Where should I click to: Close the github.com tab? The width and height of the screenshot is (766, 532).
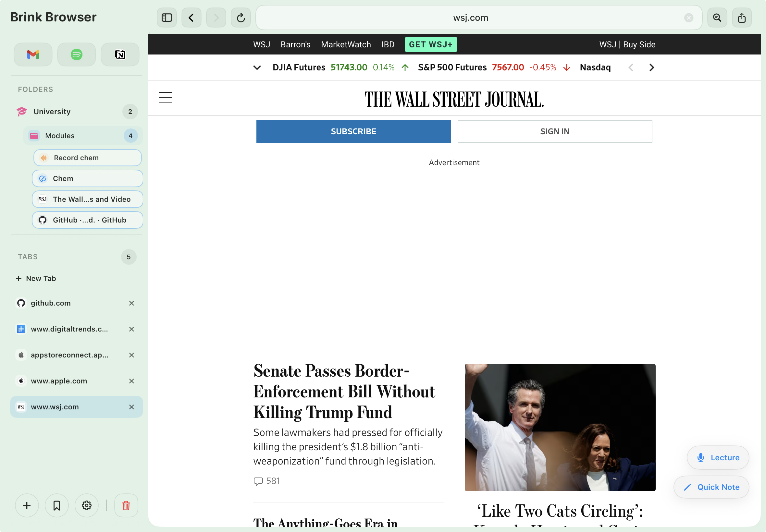131,303
